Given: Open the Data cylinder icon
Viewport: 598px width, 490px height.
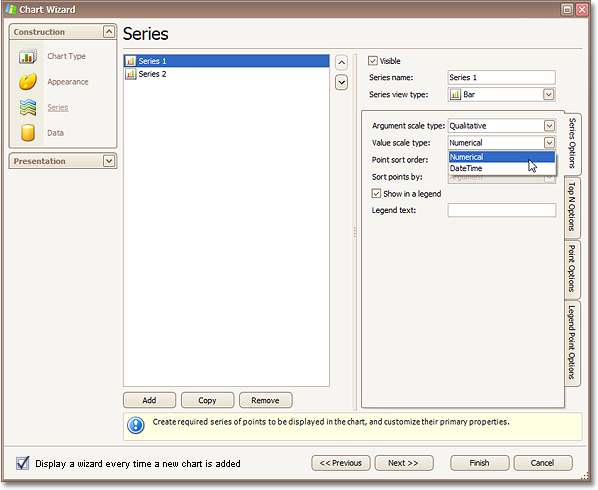Looking at the screenshot, I should (x=27, y=133).
